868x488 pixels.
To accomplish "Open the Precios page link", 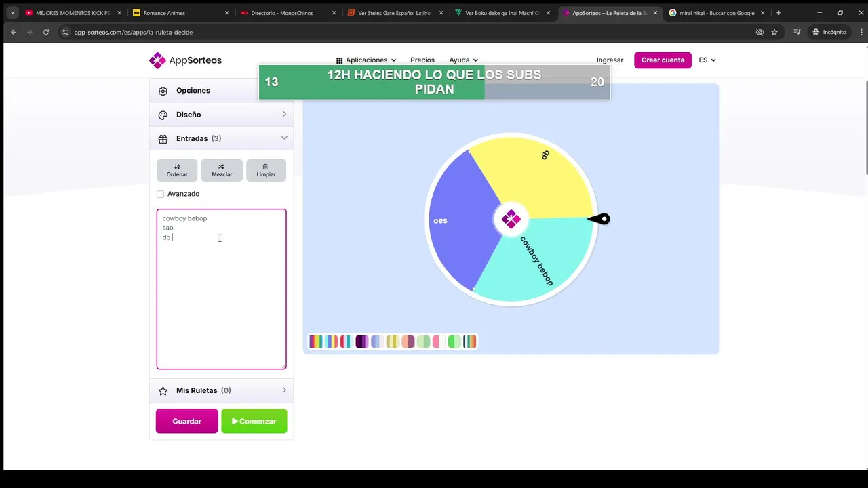I will pos(422,60).
